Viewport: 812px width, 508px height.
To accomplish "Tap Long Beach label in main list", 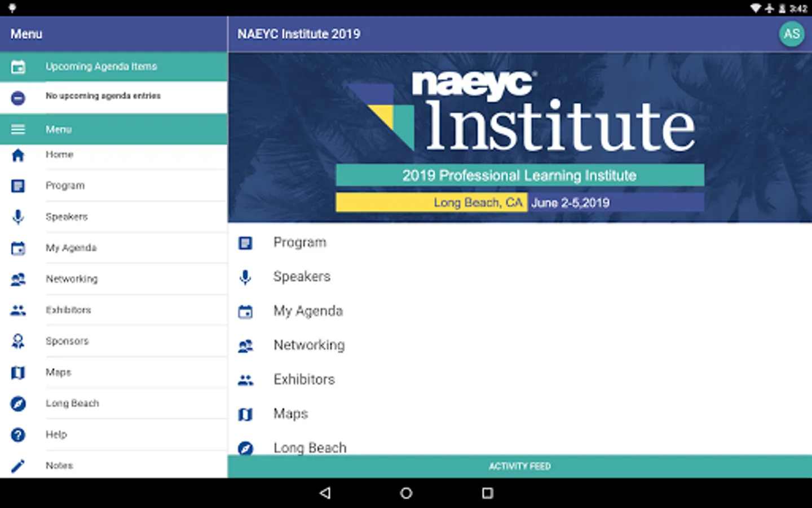I will point(310,448).
